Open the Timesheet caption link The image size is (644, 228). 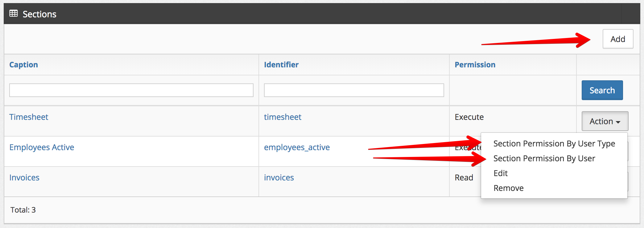[29, 117]
